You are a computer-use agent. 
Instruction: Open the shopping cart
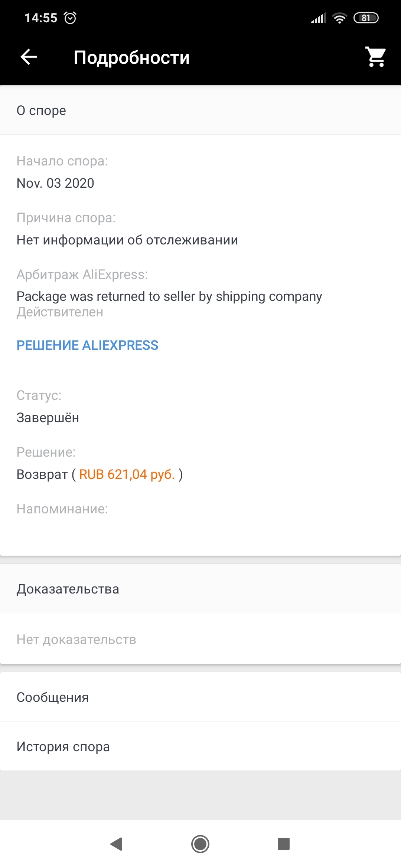(376, 57)
